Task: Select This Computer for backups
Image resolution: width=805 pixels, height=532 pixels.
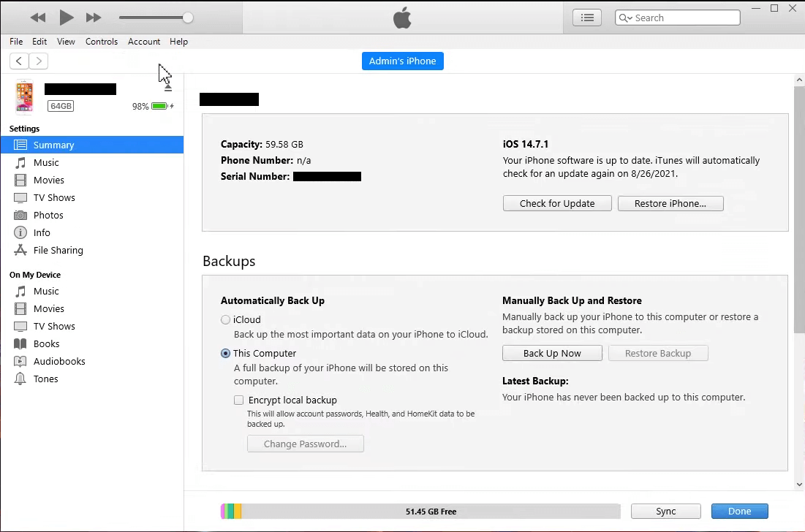Action: pyautogui.click(x=225, y=353)
